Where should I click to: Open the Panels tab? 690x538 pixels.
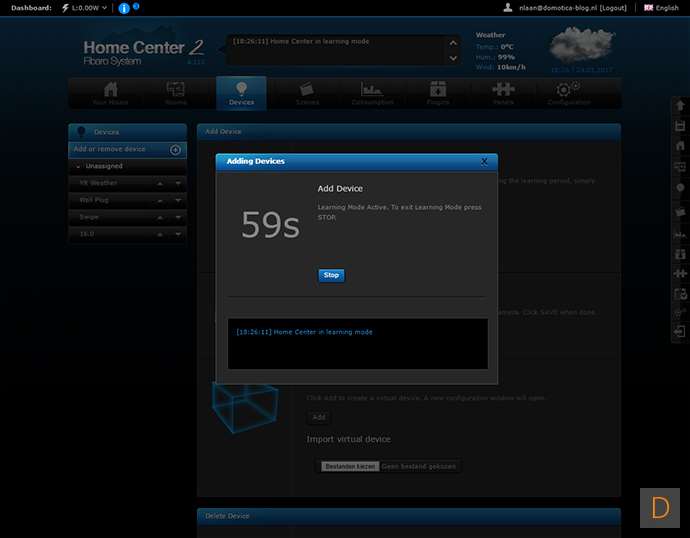click(503, 94)
